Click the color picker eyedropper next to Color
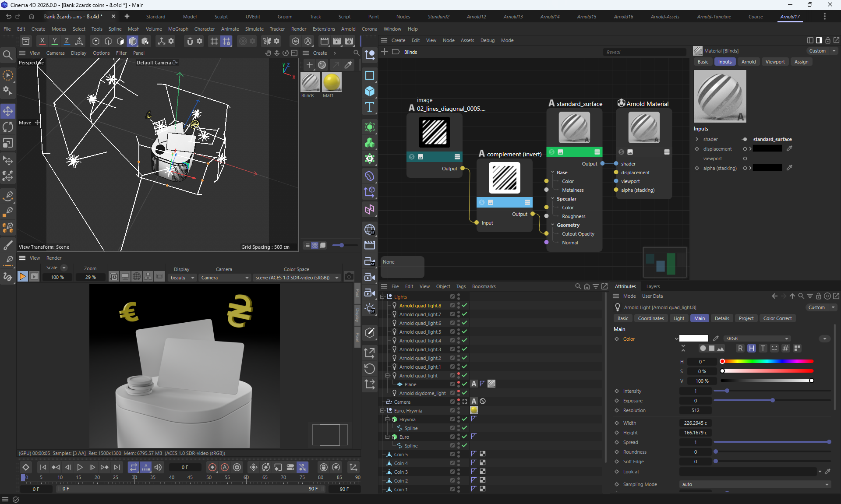This screenshot has height=504, width=841. click(x=716, y=338)
